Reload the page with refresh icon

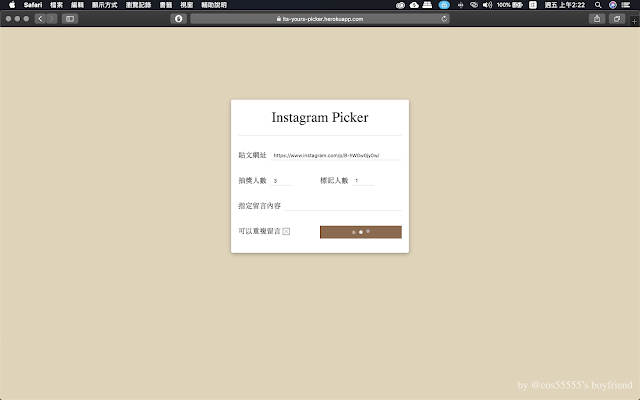coord(444,19)
